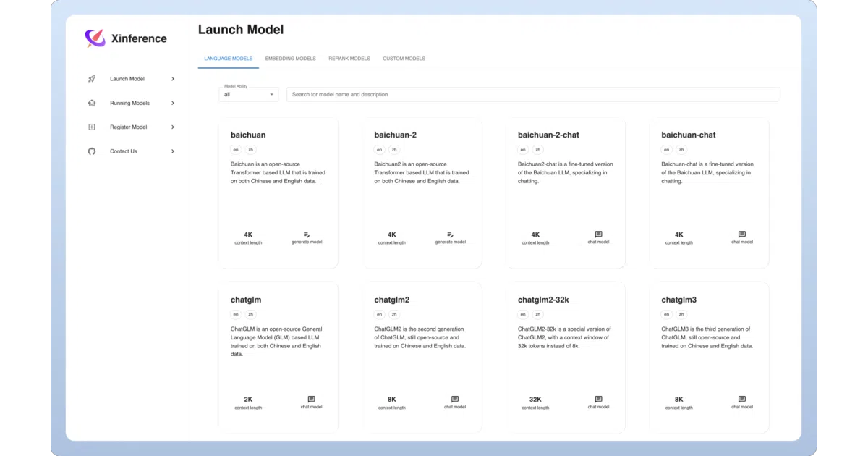The height and width of the screenshot is (456, 868).
Task: Expand the Running Models sidebar chevron
Action: point(173,103)
